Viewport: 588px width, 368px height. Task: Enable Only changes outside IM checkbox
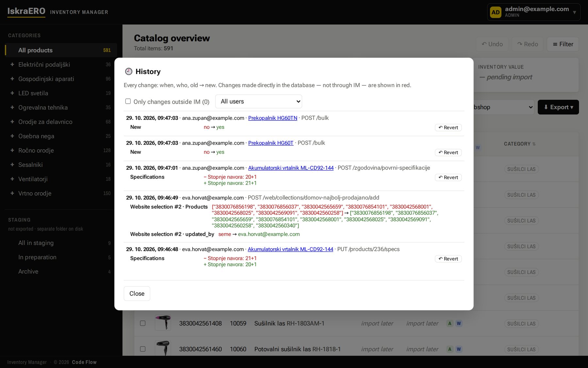[128, 101]
